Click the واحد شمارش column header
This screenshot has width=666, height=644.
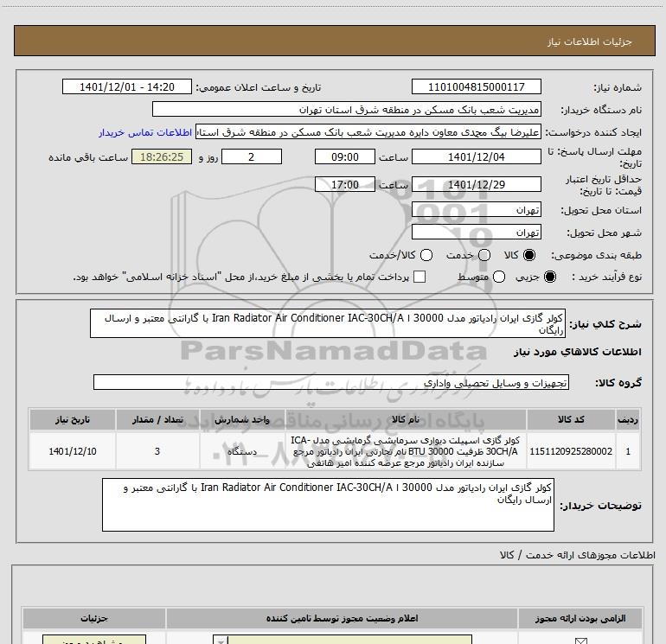tap(241, 419)
